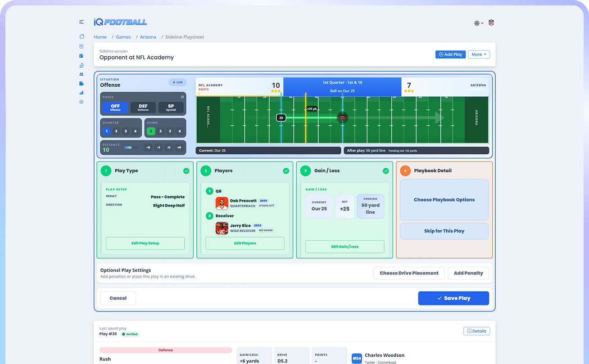Click the 'Pass - Complete' result text
Image resolution: width=589 pixels, height=364 pixels.
click(x=168, y=197)
